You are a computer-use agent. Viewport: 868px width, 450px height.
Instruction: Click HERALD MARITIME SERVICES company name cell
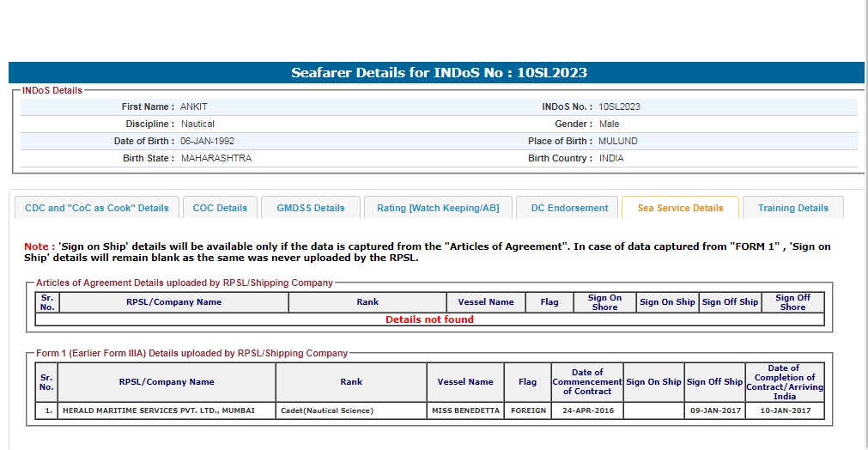(158, 410)
